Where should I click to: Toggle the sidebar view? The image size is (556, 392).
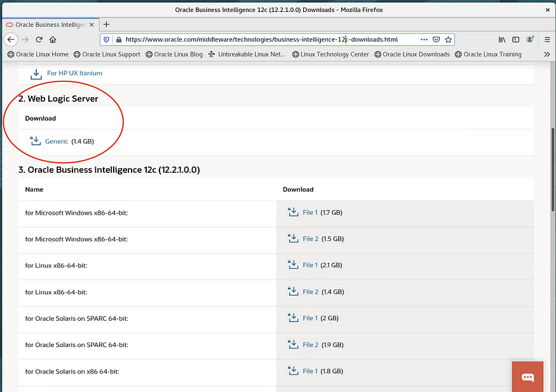[515, 39]
